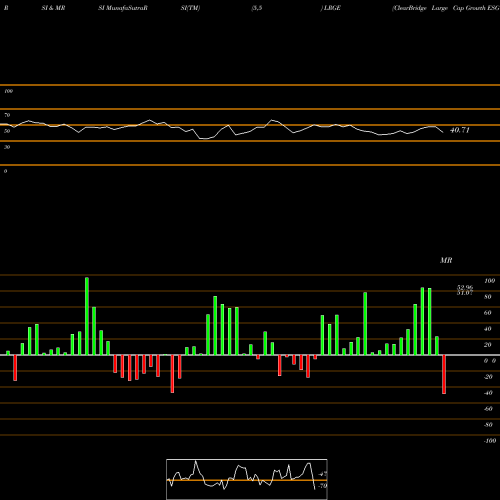
Task: Click the "SI MunafaSutraR" header text
Action: (123, 8)
